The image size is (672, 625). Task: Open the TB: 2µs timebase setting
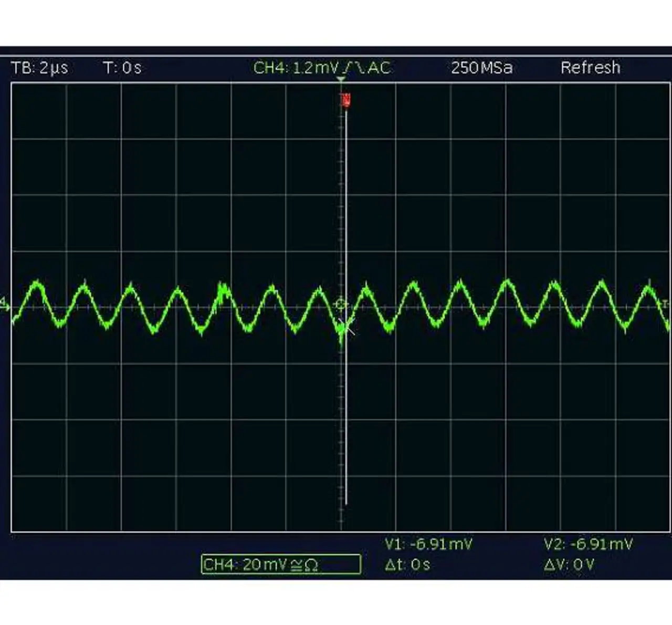pos(39,68)
